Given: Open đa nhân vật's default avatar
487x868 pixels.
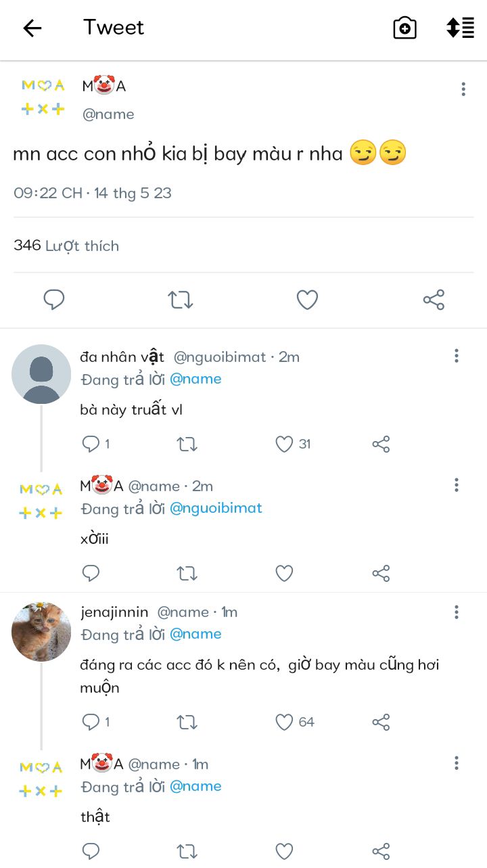Looking at the screenshot, I should tap(41, 374).
